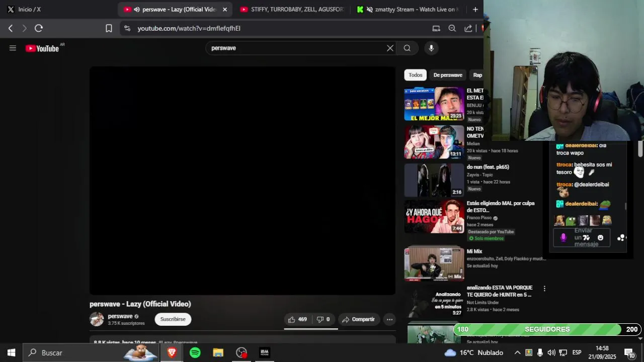Viewport: 644px width, 362px height.
Task: Go back in browser history
Action: click(11, 28)
